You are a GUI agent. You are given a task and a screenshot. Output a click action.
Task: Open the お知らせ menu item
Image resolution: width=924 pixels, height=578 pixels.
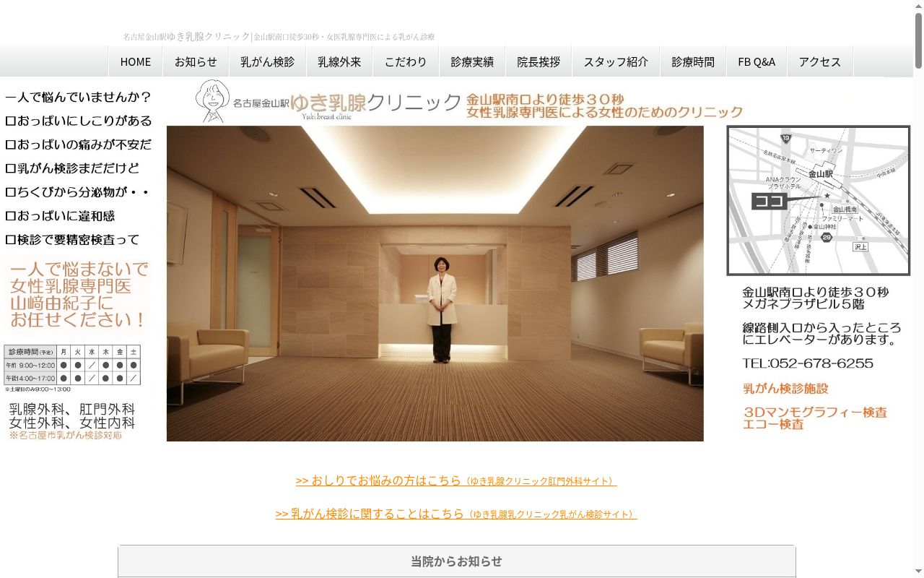[196, 61]
